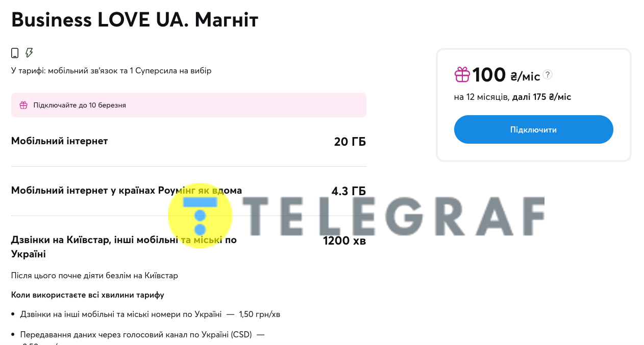Click the lightning bolt Superpower icon

[x=29, y=52]
